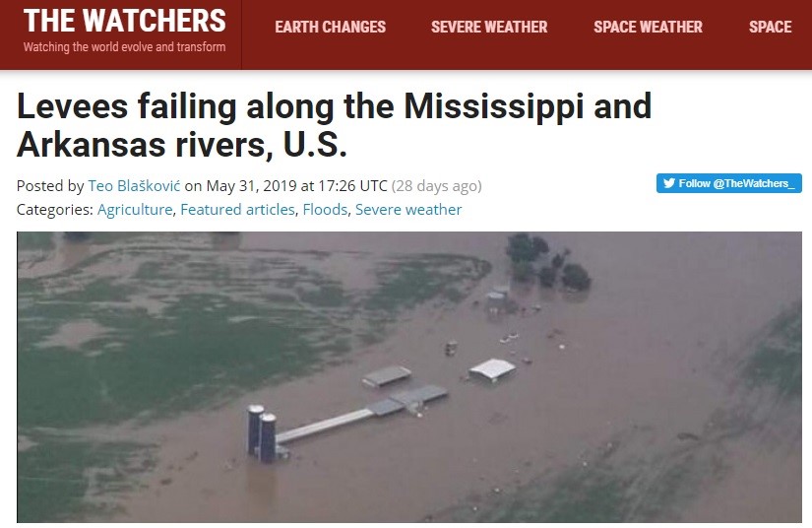The image size is (812, 528).
Task: Follow @TheWatchers_ on Twitter
Action: point(729,183)
